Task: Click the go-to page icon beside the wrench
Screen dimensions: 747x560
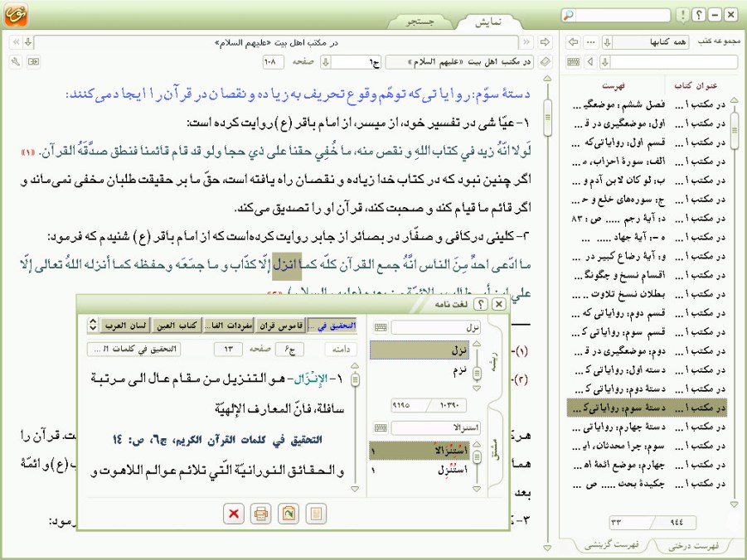Action: [x=33, y=62]
